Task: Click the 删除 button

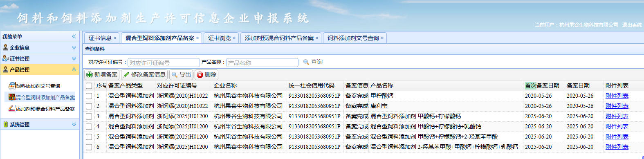Action: [206, 75]
